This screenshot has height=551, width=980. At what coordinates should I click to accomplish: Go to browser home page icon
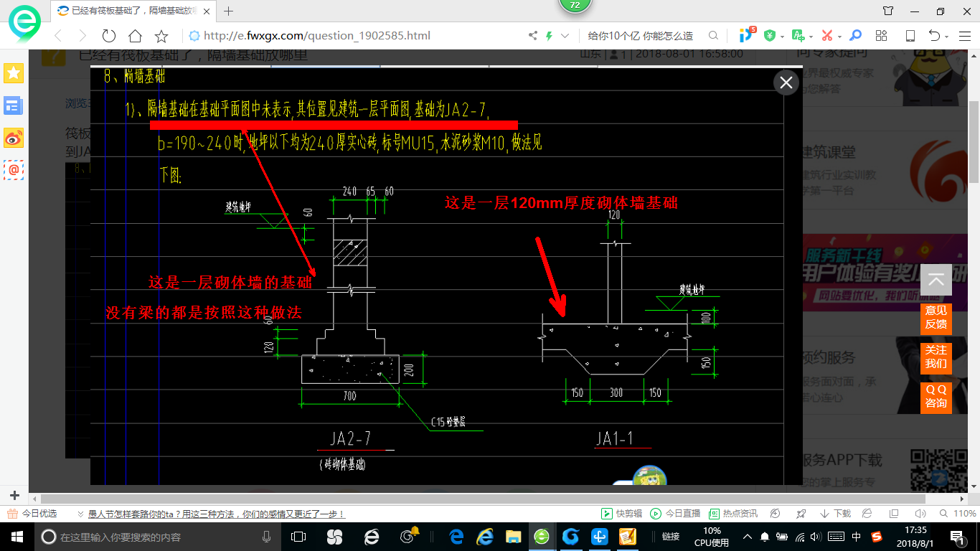(x=135, y=36)
